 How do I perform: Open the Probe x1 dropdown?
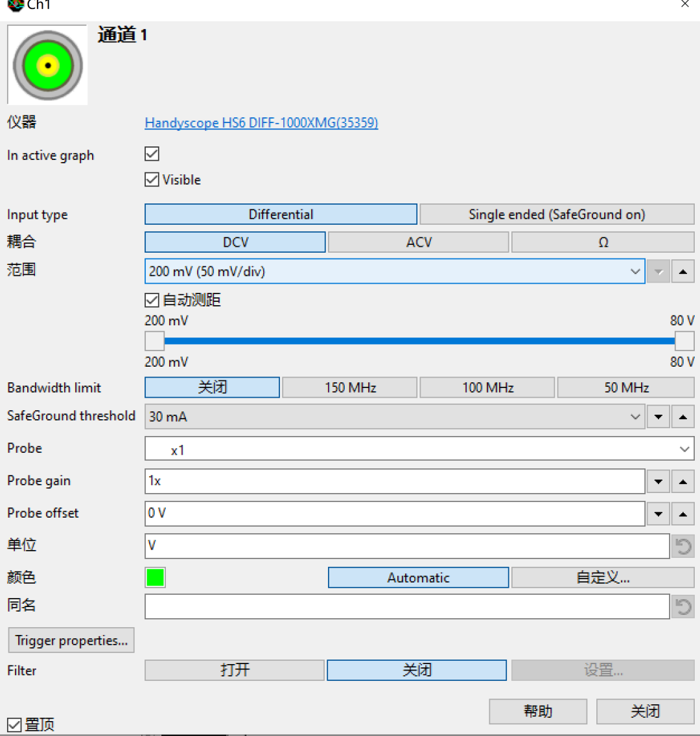[419, 449]
